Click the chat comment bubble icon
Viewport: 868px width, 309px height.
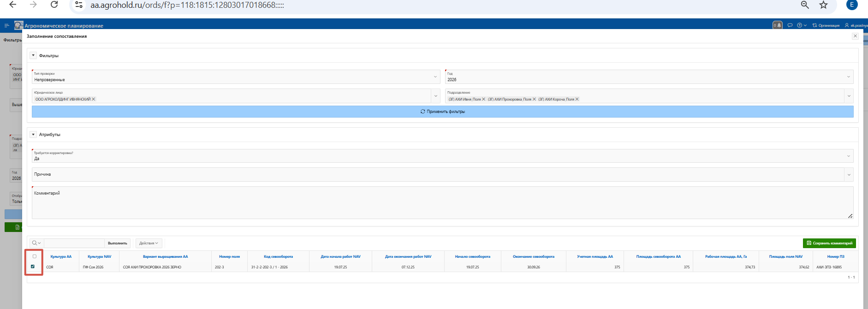(790, 25)
